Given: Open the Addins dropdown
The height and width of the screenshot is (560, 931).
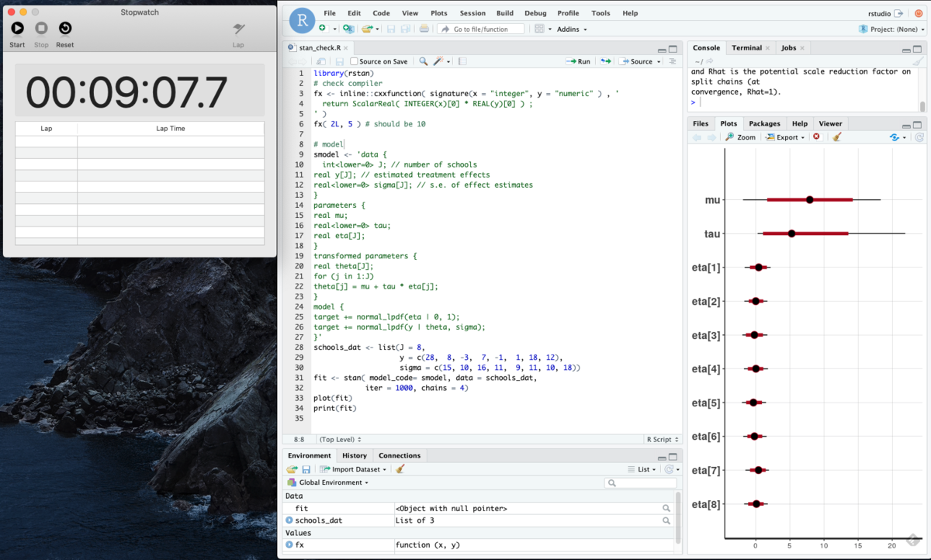Looking at the screenshot, I should coord(572,29).
